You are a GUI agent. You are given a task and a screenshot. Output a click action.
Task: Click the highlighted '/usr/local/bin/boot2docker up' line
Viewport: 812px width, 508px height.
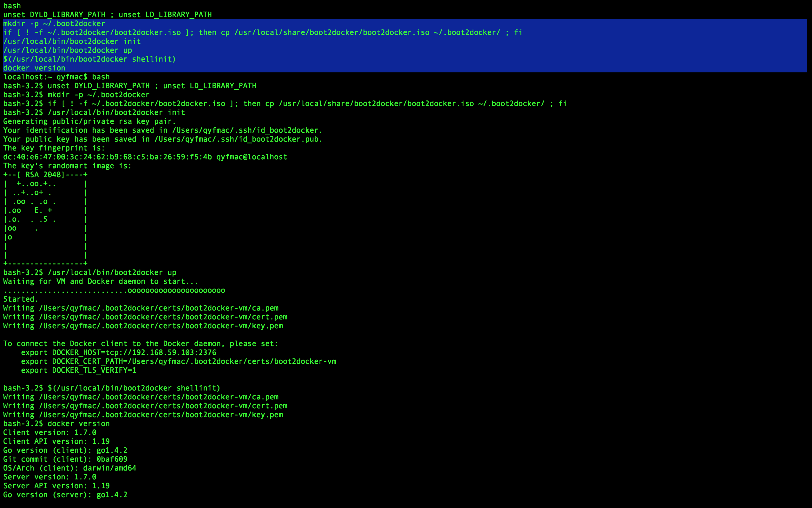click(68, 50)
